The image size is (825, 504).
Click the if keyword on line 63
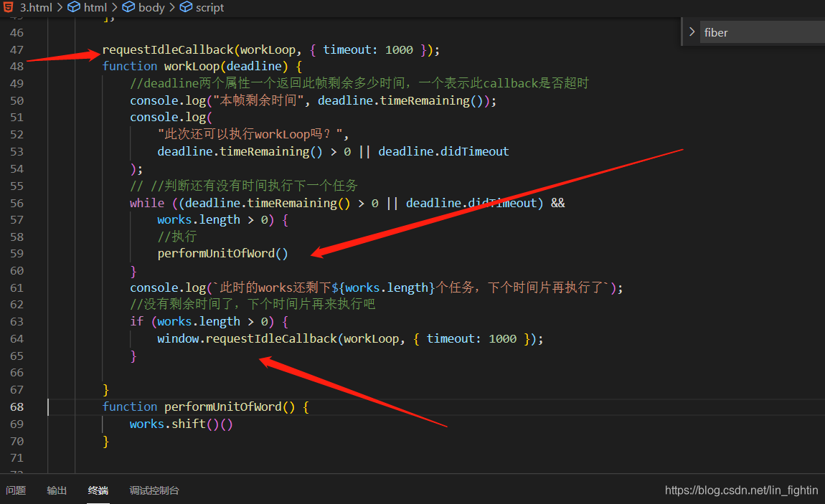pyautogui.click(x=137, y=321)
